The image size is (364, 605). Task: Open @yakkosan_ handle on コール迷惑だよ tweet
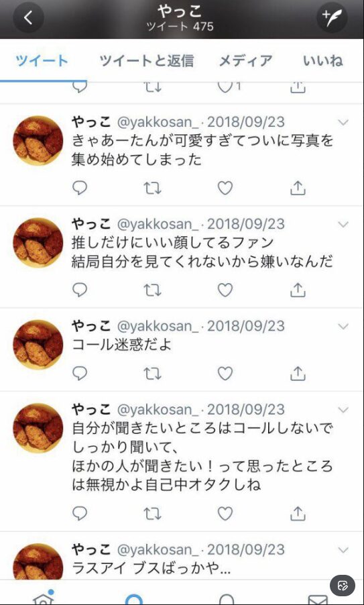coord(158,327)
